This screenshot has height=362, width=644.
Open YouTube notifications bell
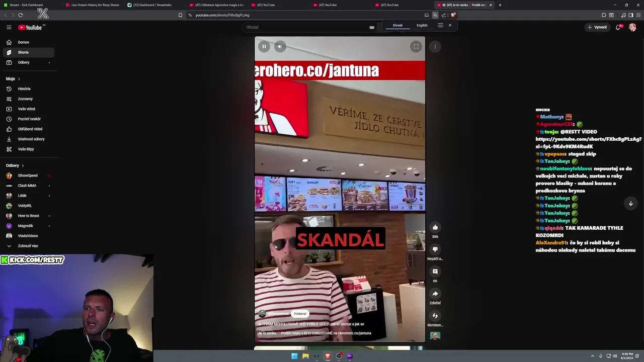[x=618, y=27]
